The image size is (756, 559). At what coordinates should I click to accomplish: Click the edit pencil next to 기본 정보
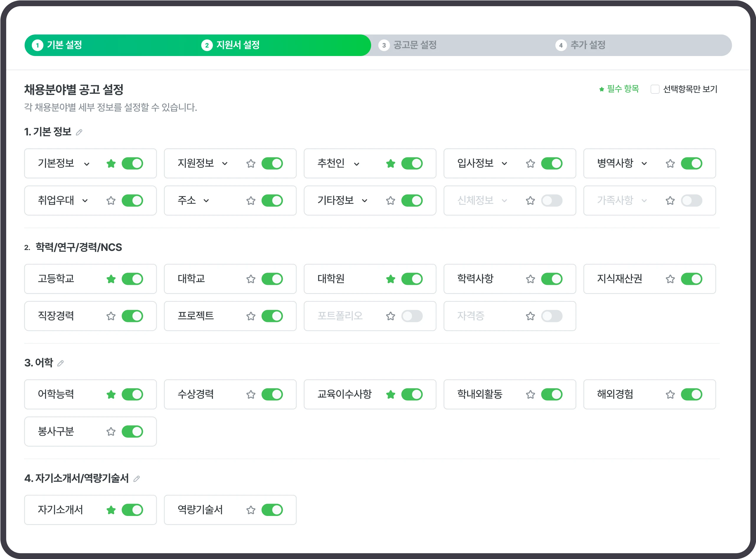click(x=79, y=132)
